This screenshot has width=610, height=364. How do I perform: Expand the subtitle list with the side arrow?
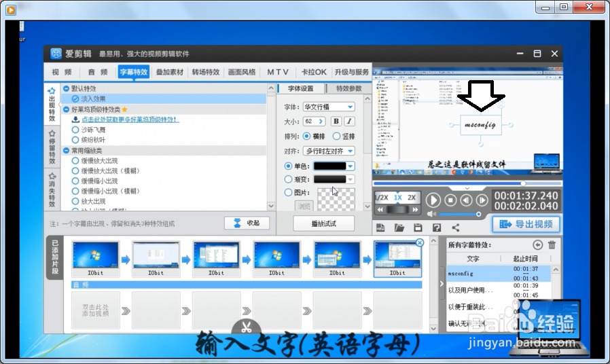tap(441, 283)
